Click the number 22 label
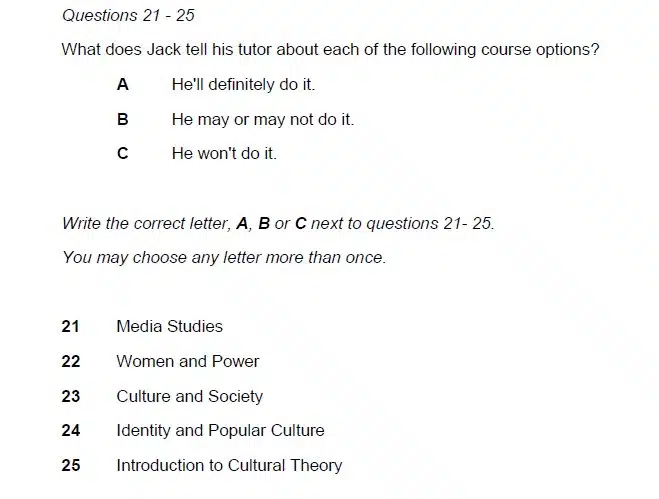659x499 pixels. pos(71,361)
